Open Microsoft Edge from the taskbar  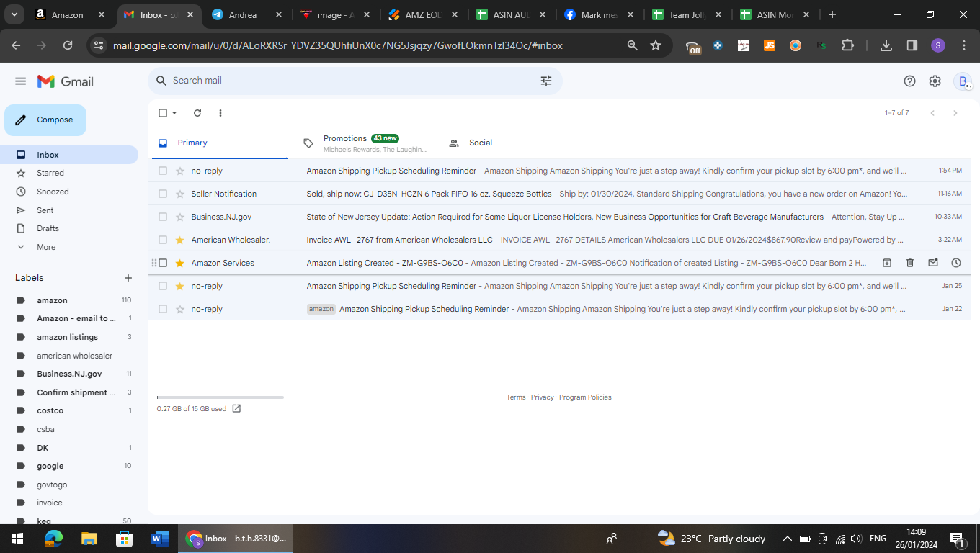click(x=53, y=539)
